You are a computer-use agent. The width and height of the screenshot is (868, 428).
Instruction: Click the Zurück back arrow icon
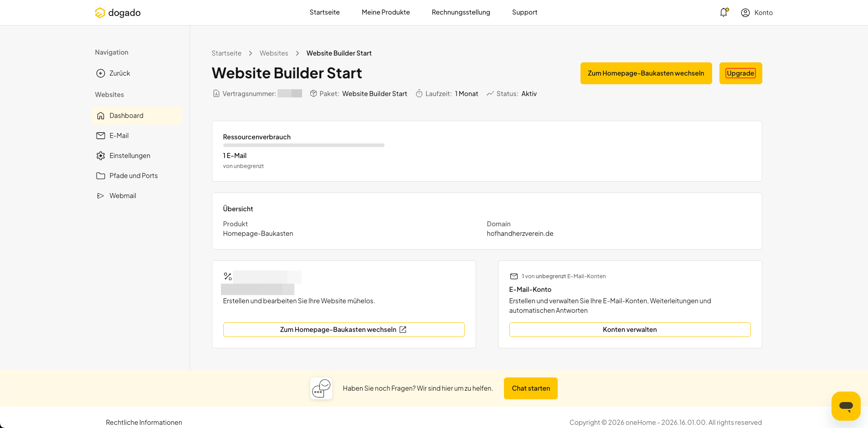[101, 73]
